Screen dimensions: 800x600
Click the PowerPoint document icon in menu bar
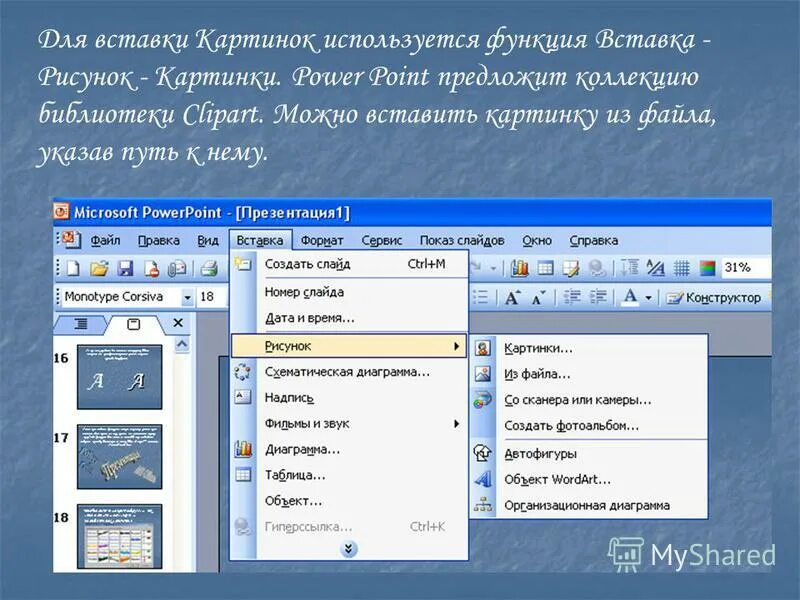tap(70, 240)
